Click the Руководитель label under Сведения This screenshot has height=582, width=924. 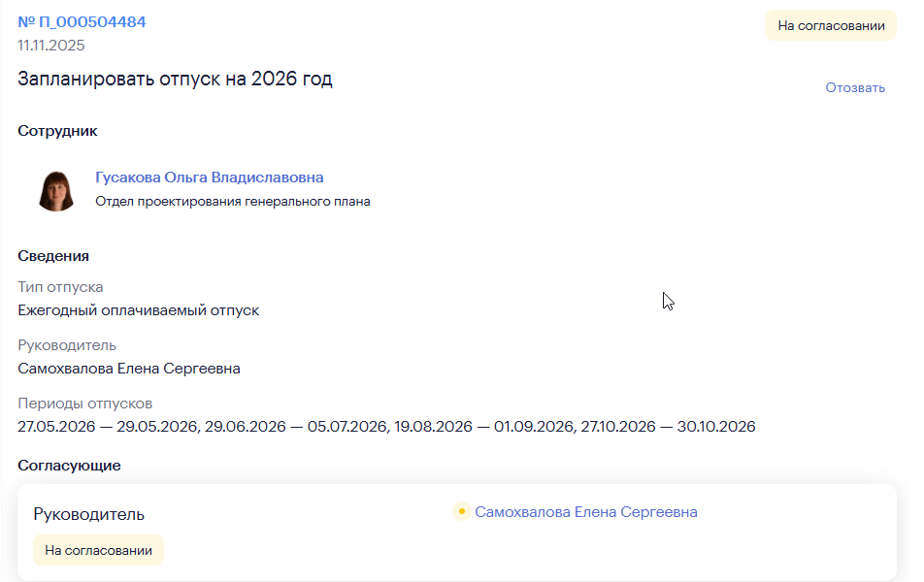click(67, 345)
